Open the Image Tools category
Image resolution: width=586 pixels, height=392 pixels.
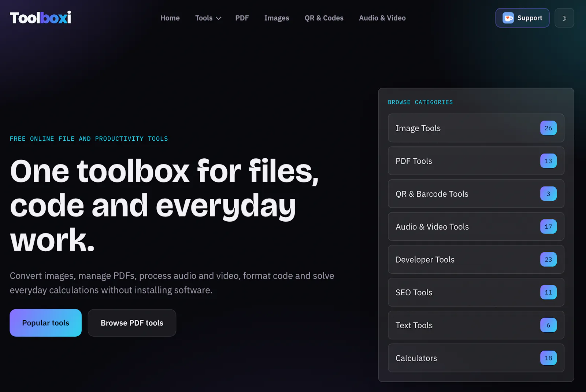click(x=476, y=128)
